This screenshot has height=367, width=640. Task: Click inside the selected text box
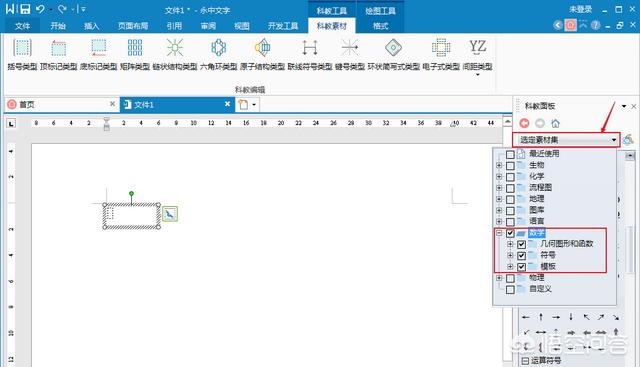click(x=131, y=216)
